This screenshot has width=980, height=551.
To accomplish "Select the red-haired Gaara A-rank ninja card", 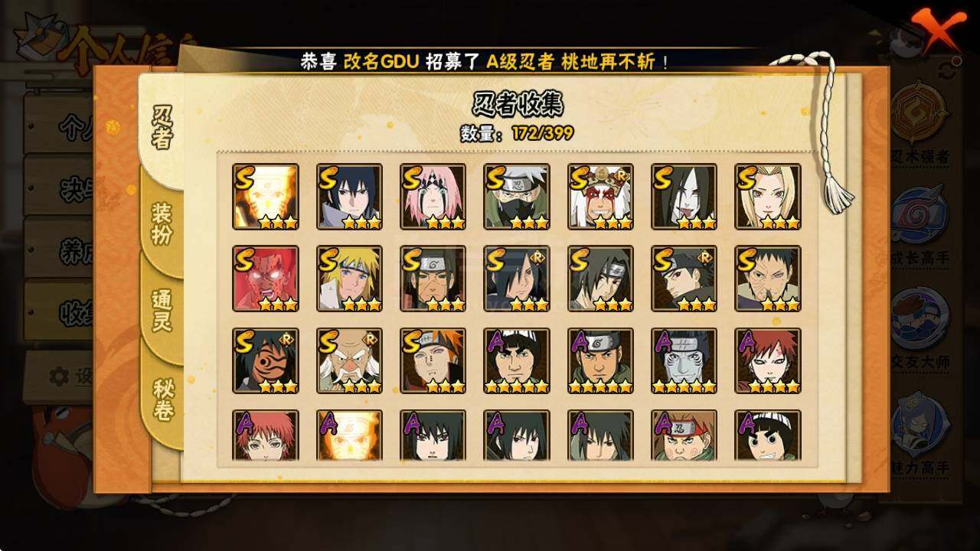I will [767, 361].
